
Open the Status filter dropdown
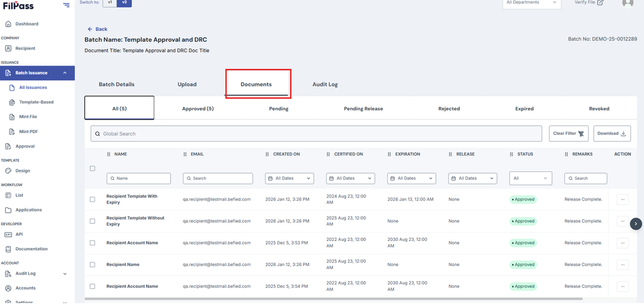click(531, 178)
